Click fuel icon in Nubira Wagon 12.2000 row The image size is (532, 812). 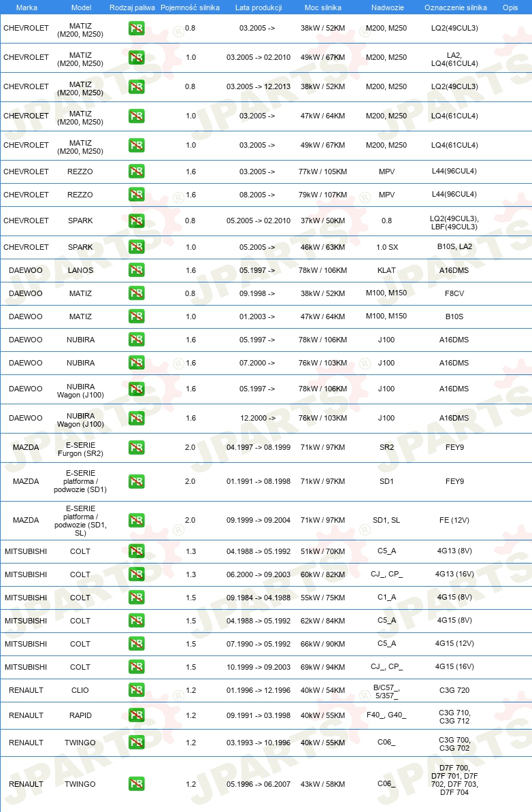point(137,418)
